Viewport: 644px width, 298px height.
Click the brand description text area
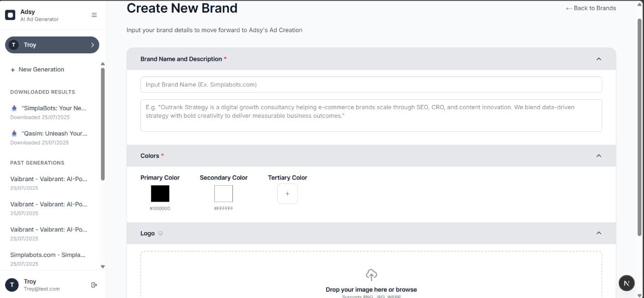click(x=371, y=115)
